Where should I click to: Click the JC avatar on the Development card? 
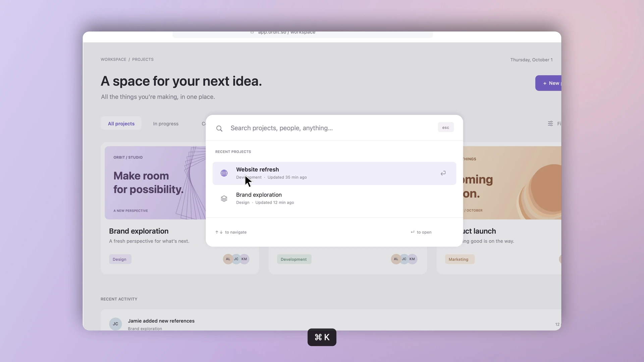[x=404, y=259]
